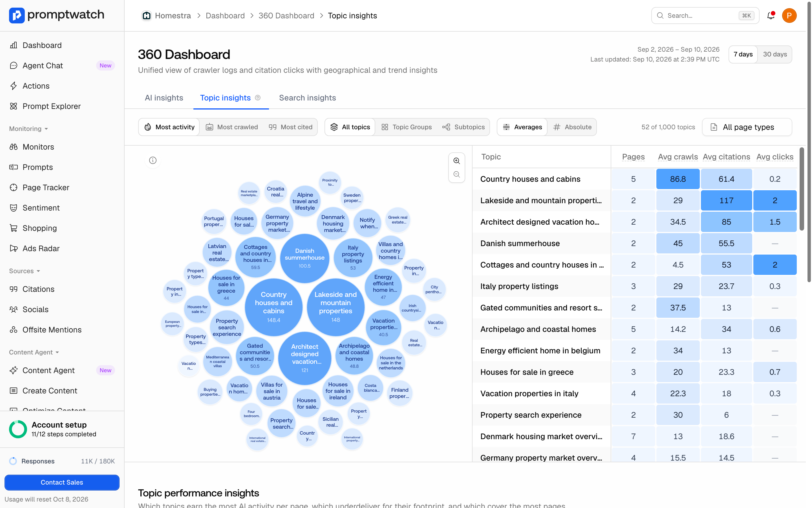
Task: Open Ads Radar
Action: pyautogui.click(x=62, y=248)
